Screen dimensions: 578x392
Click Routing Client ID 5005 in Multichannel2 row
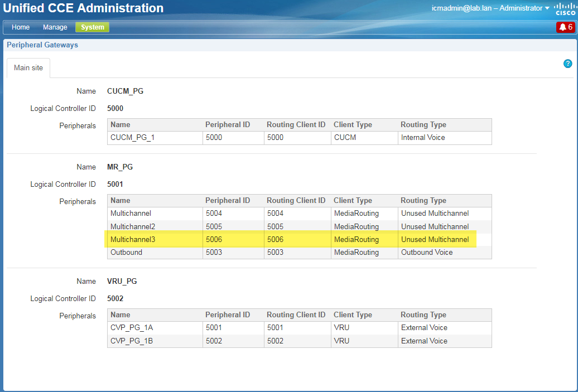297,226
